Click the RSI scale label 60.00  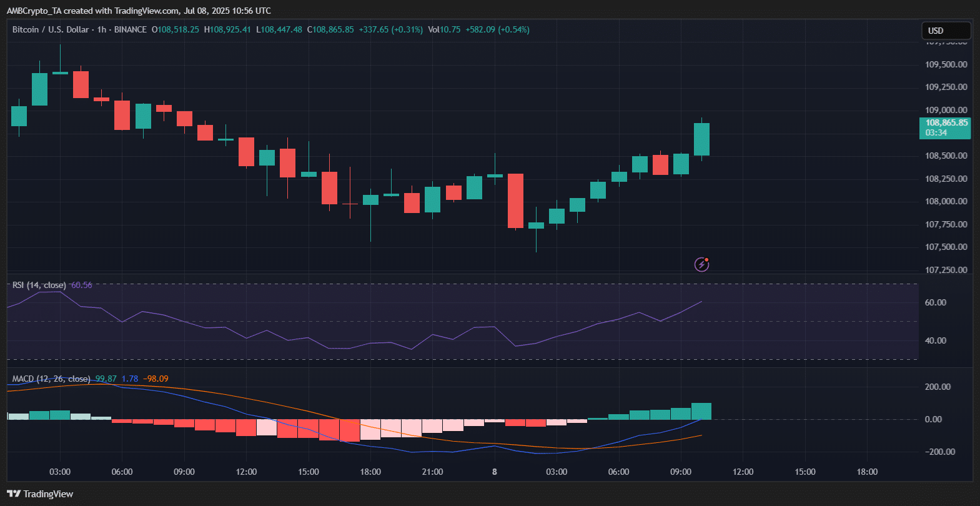pyautogui.click(x=935, y=302)
